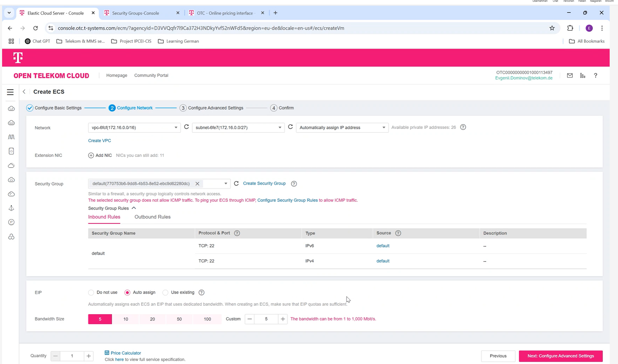
Task: Open the VPC dropdown vpc-6fcf
Action: [134, 128]
